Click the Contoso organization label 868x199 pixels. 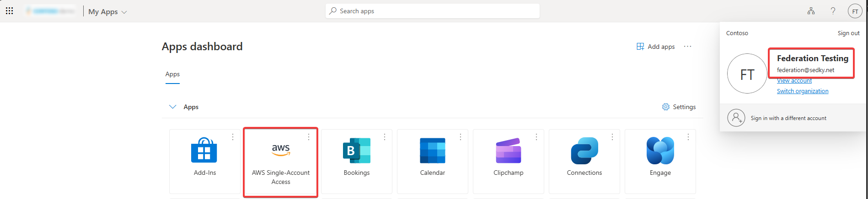point(737,33)
